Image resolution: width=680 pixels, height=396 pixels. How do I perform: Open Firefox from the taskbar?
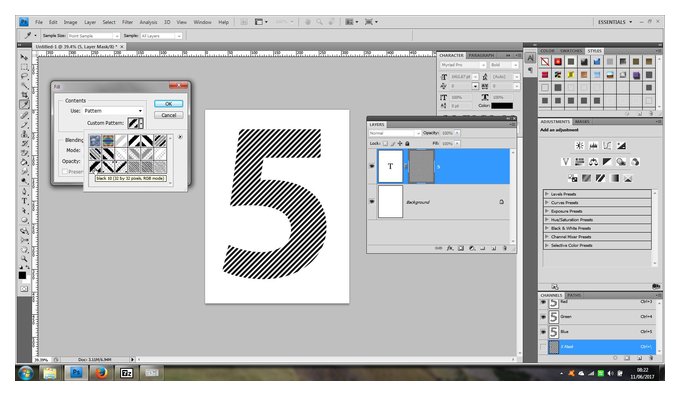101,373
